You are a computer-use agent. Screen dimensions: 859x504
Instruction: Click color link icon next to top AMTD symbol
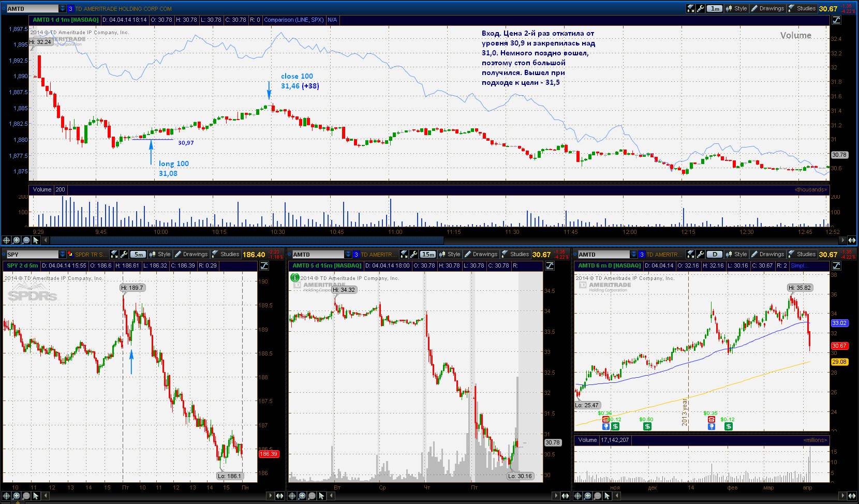click(70, 8)
